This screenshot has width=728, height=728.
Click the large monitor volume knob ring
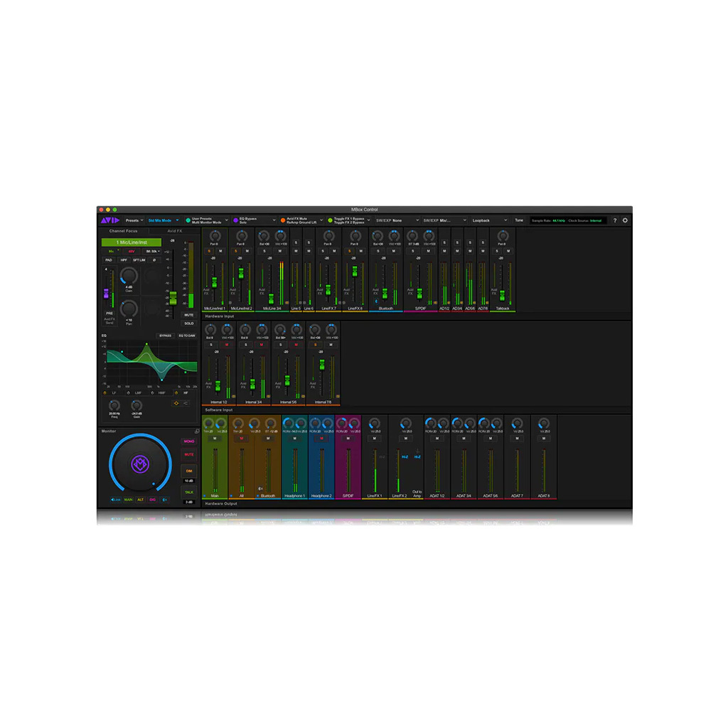[x=140, y=464]
